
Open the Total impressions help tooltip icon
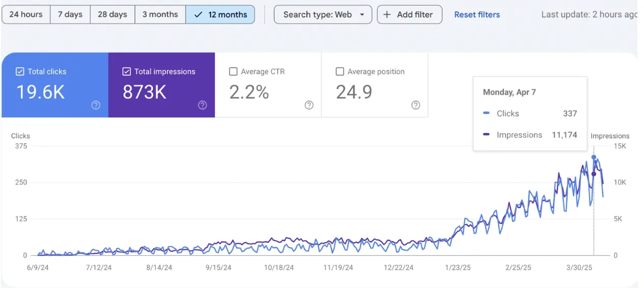tap(202, 105)
